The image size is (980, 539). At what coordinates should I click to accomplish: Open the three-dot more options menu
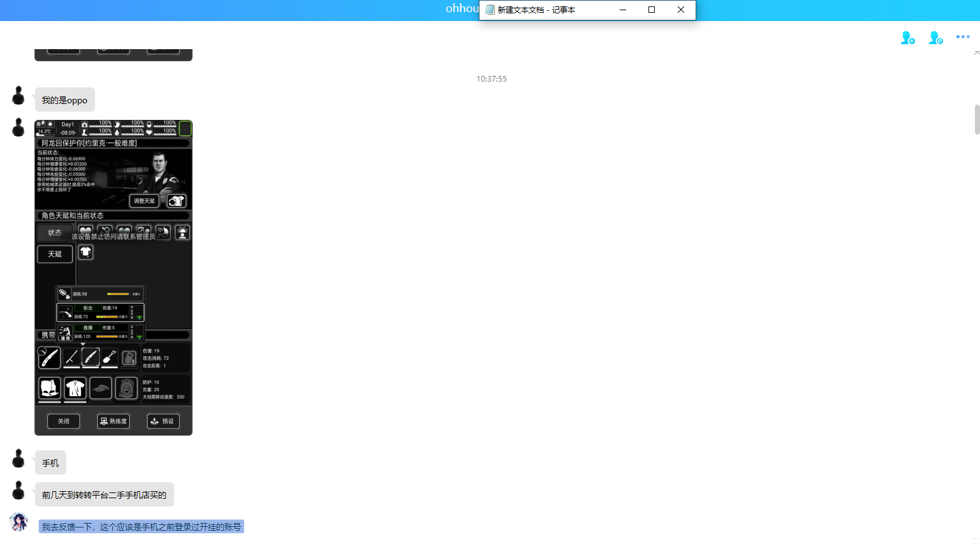click(963, 37)
